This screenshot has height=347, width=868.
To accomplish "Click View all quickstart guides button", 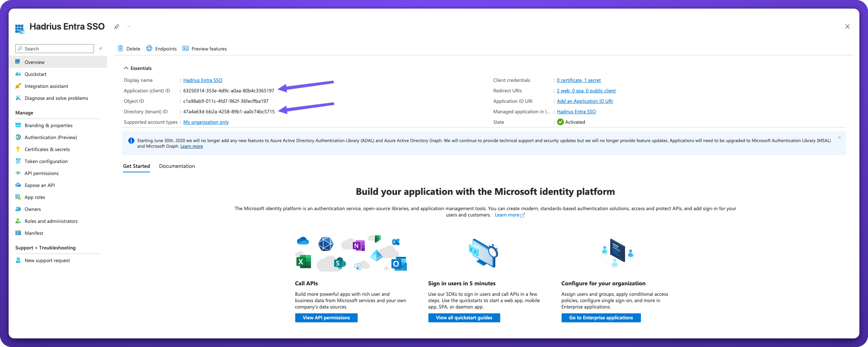I will coord(464,318).
